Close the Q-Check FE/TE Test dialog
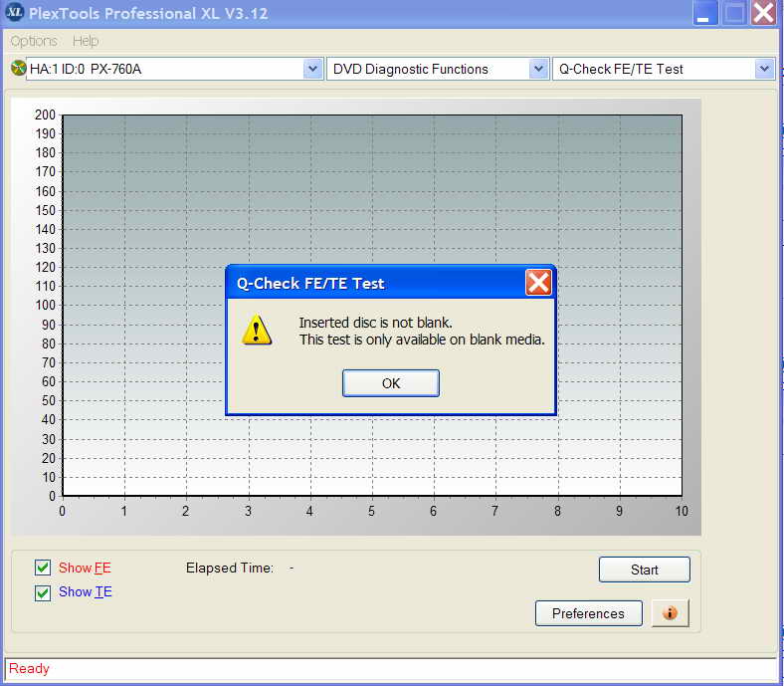This screenshot has width=784, height=686. pos(538,283)
